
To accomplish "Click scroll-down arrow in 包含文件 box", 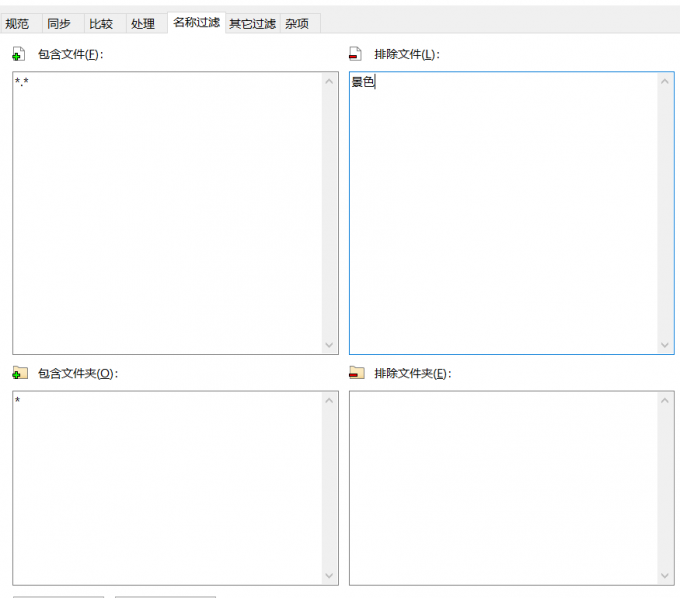I will point(330,345).
